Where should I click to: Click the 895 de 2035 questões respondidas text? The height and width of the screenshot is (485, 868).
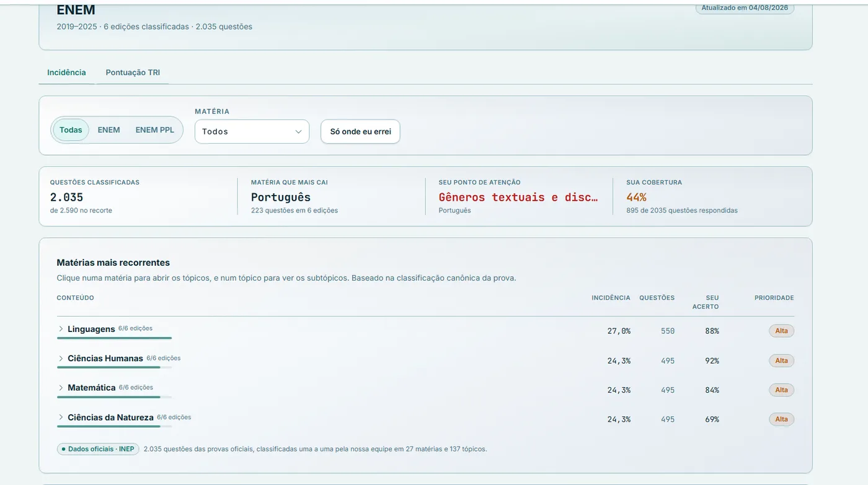pos(682,211)
